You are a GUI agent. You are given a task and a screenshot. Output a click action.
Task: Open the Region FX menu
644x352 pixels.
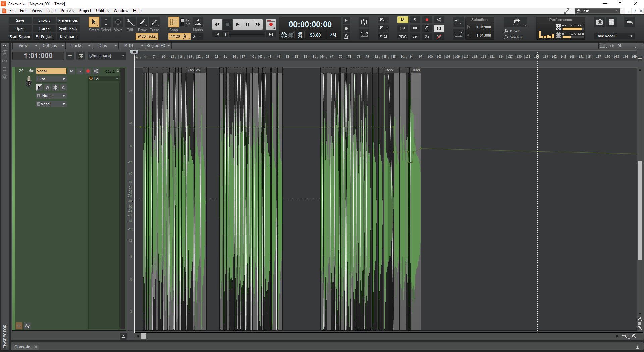click(158, 46)
